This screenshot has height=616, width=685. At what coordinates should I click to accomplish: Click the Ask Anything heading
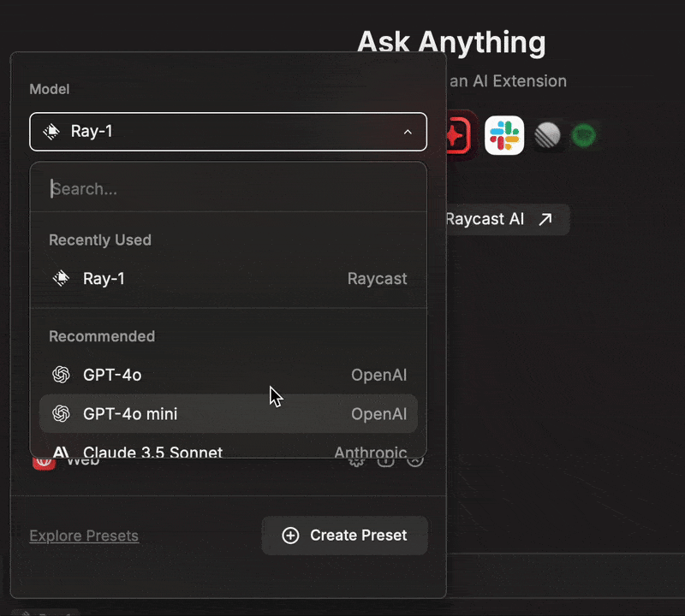click(x=451, y=42)
